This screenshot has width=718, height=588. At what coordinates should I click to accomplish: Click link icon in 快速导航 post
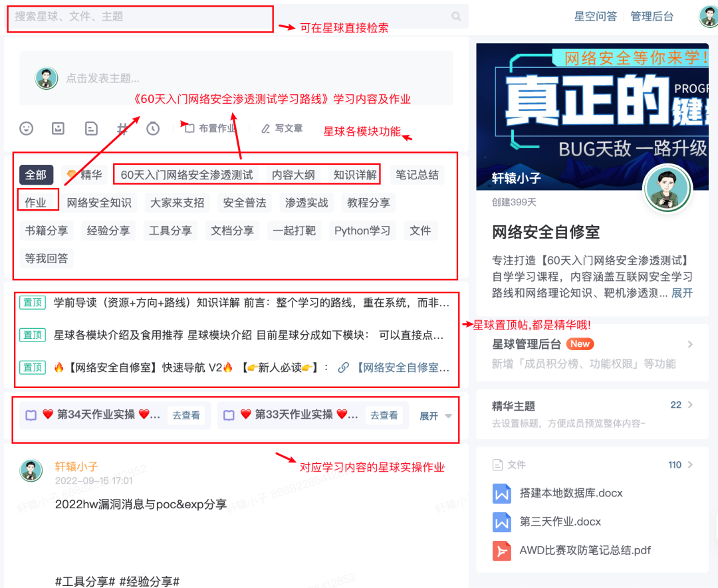[x=343, y=367]
